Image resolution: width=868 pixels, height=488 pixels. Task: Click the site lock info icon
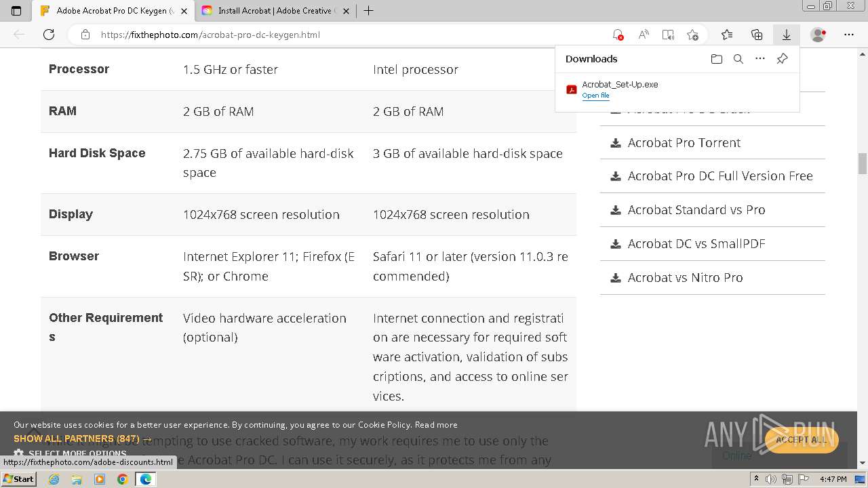[85, 35]
